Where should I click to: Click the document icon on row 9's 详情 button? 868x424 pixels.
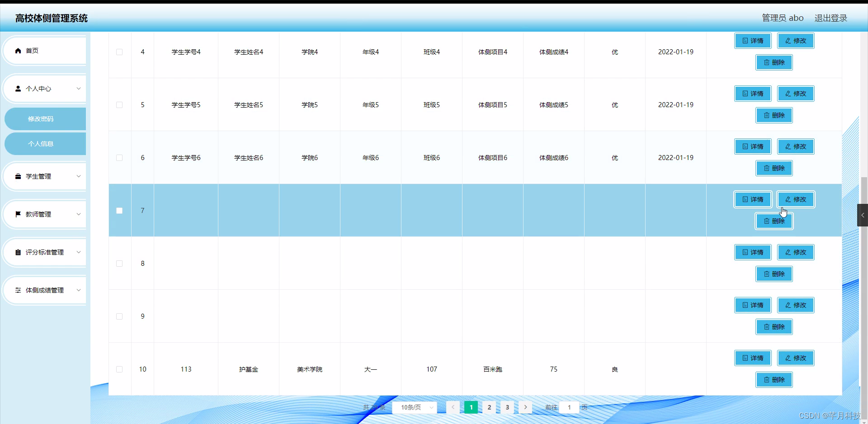tap(745, 305)
